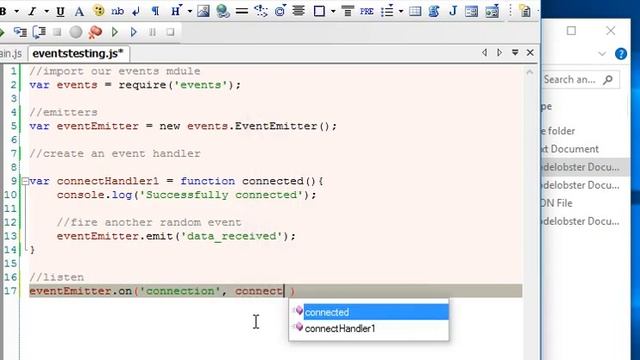Open the color palette icon

coord(98,11)
